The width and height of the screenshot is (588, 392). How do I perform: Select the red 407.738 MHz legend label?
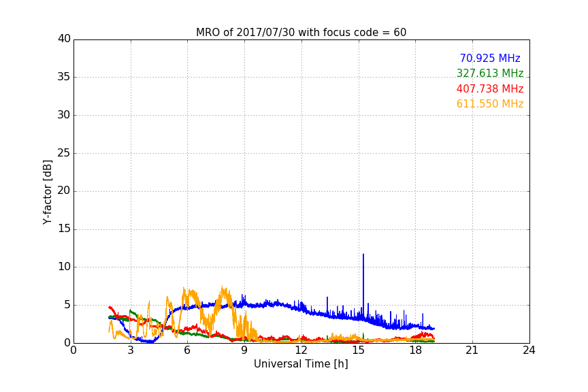click(x=490, y=88)
